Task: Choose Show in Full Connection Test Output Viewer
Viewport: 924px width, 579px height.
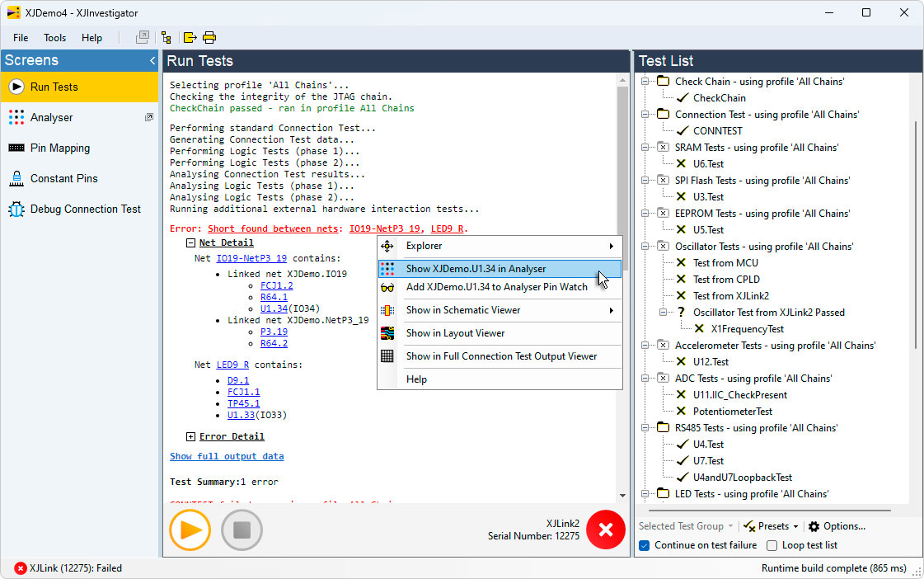Action: coord(500,356)
